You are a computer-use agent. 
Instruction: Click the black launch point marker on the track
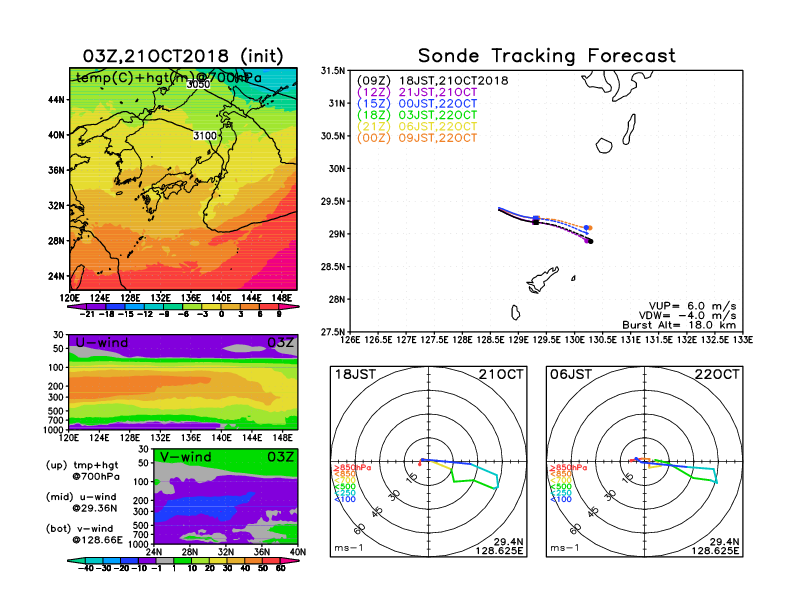coord(536,222)
